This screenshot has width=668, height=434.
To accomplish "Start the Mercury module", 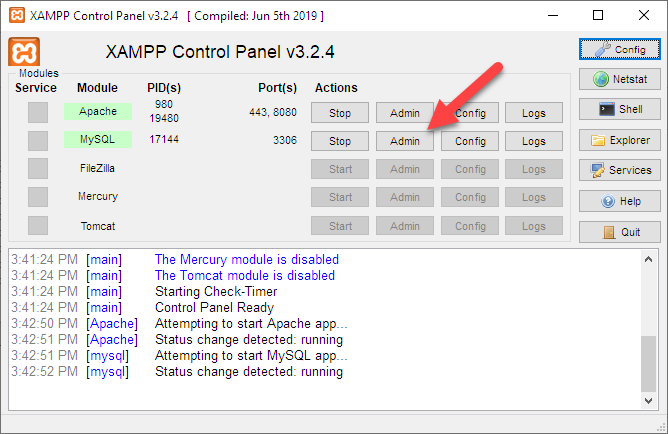I will click(x=340, y=197).
